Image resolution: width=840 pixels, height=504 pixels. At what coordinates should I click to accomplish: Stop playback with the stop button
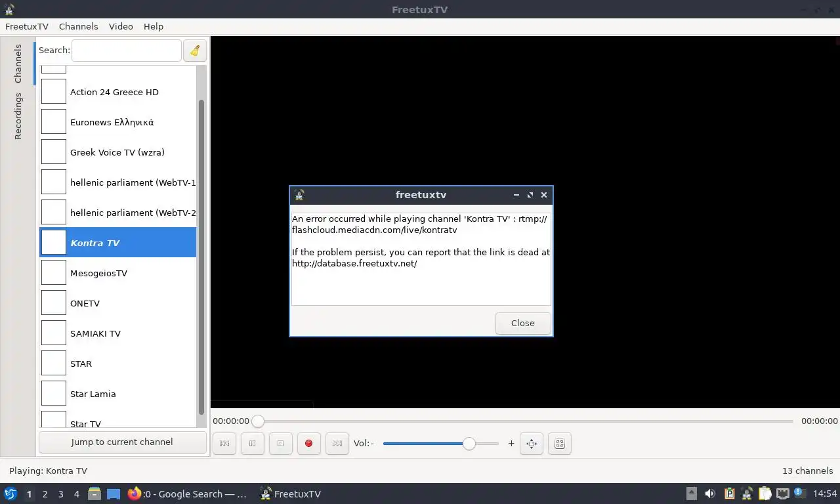[x=280, y=444]
